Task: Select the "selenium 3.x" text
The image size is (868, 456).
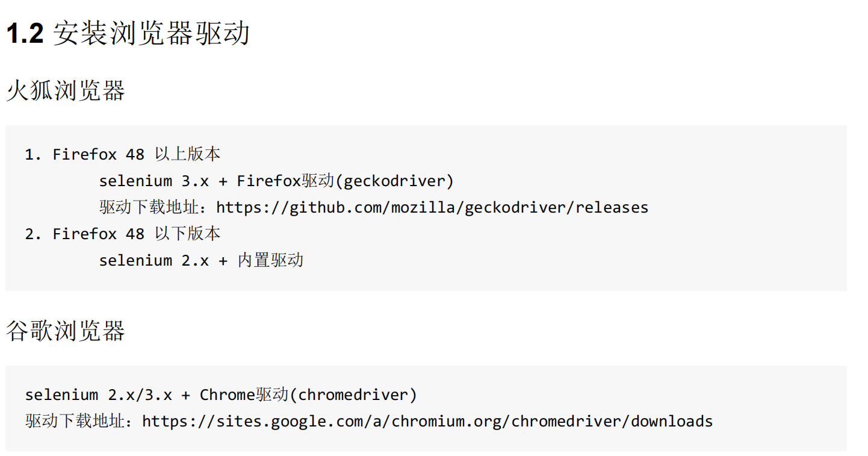Action: pos(154,181)
